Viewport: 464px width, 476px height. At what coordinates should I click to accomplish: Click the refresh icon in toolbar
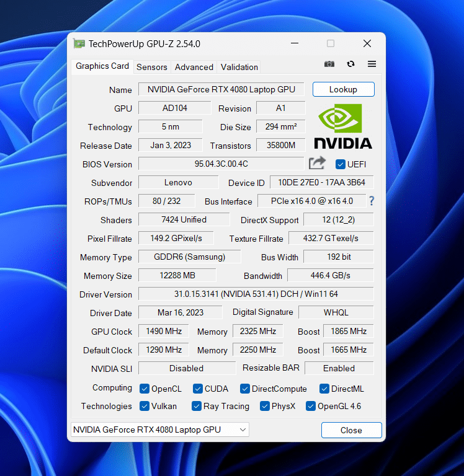coord(350,64)
